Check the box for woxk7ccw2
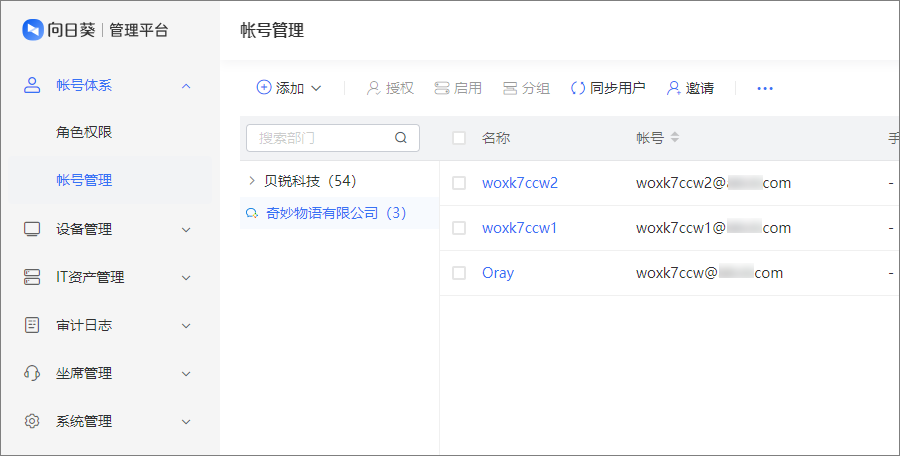Viewport: 900px width, 456px height. pyautogui.click(x=459, y=183)
